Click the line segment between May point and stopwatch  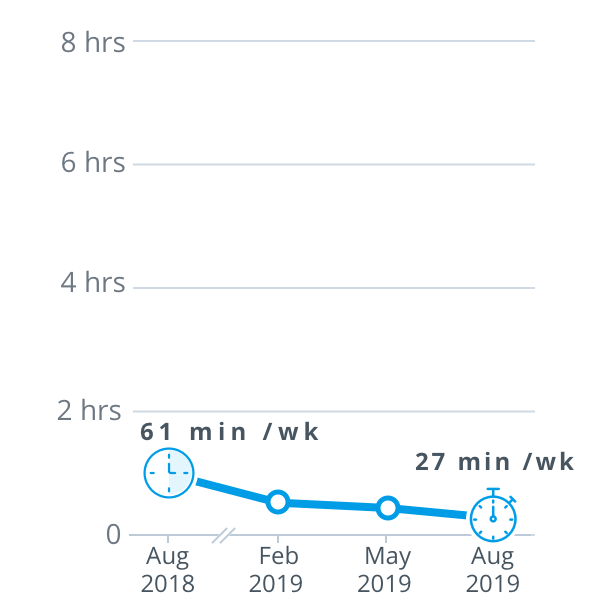coord(432,511)
